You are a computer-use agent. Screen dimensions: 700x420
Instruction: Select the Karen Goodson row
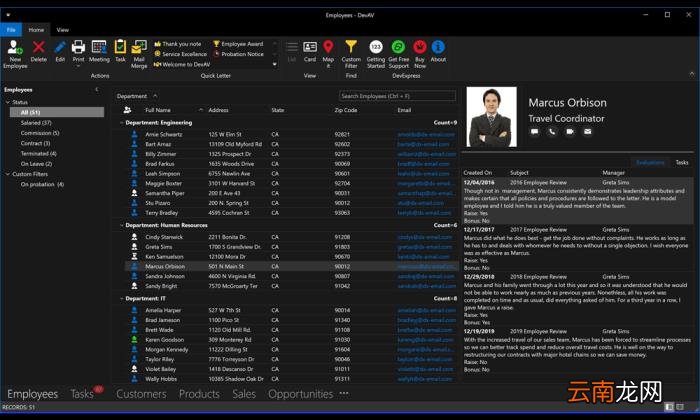290,340
